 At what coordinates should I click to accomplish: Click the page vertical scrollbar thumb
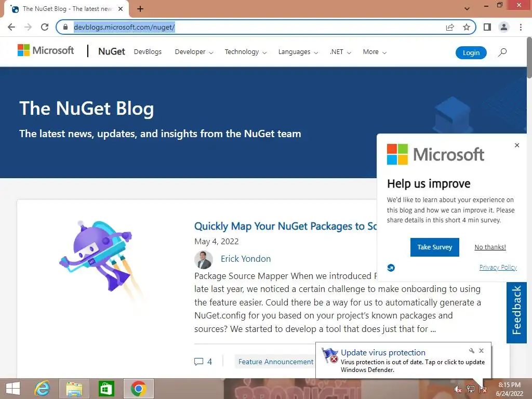(x=529, y=58)
